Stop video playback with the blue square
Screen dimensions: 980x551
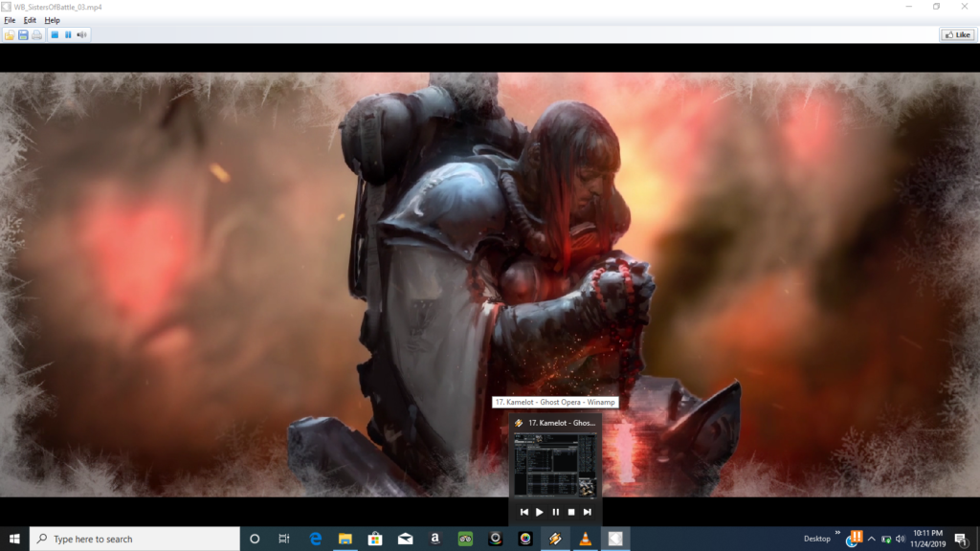pos(55,35)
